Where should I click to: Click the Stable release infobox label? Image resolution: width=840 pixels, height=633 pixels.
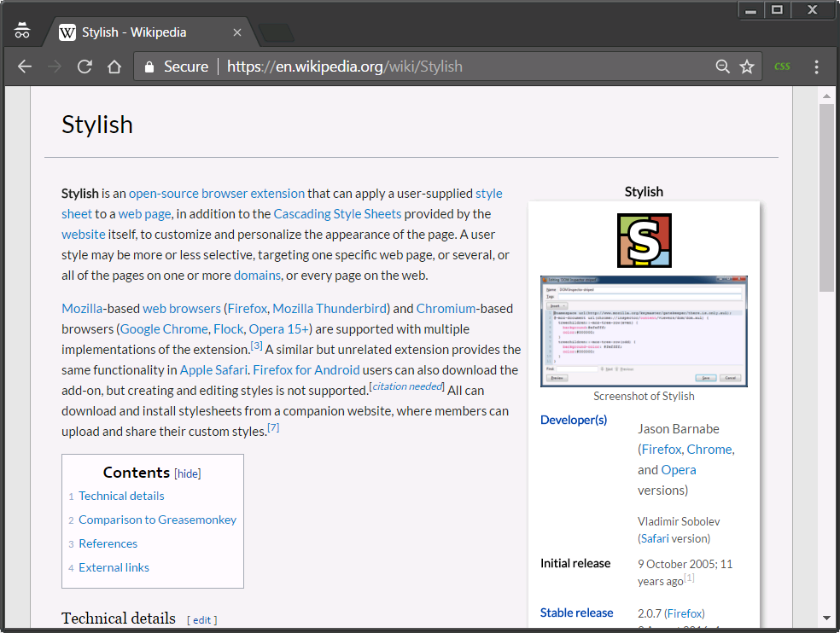point(576,613)
